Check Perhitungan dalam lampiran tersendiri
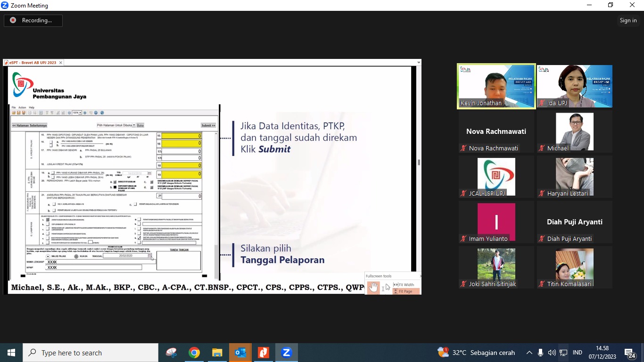Screen dimensions: 644x362 click(x=135, y=204)
